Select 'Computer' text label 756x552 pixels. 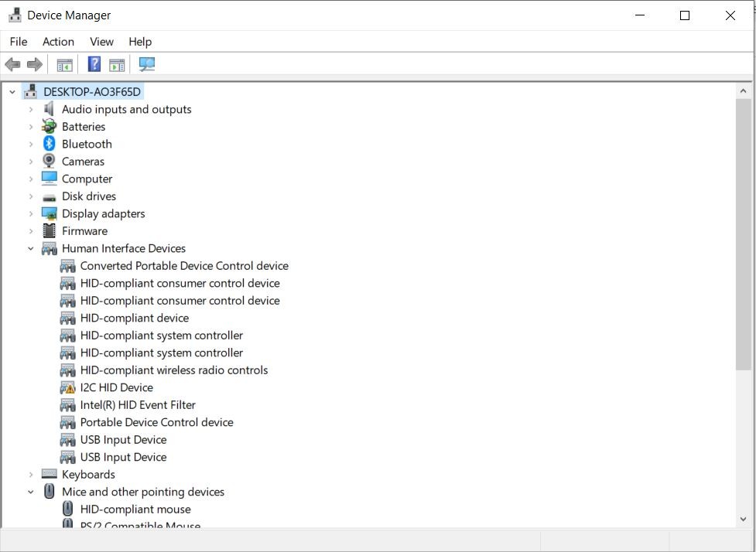point(87,179)
